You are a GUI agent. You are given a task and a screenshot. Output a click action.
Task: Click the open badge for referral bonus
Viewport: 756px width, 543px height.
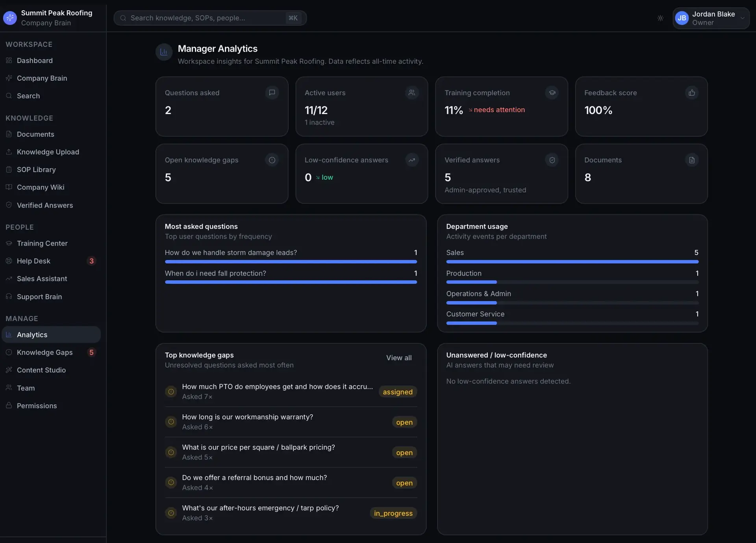click(x=404, y=483)
